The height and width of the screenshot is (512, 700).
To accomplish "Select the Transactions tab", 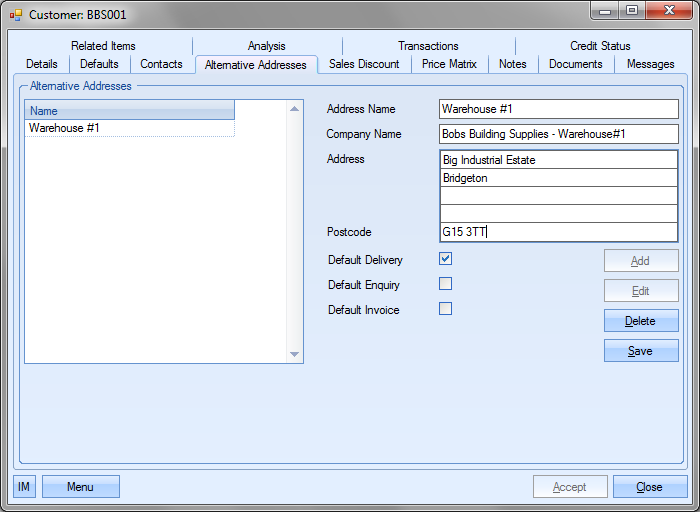I will coord(428,46).
